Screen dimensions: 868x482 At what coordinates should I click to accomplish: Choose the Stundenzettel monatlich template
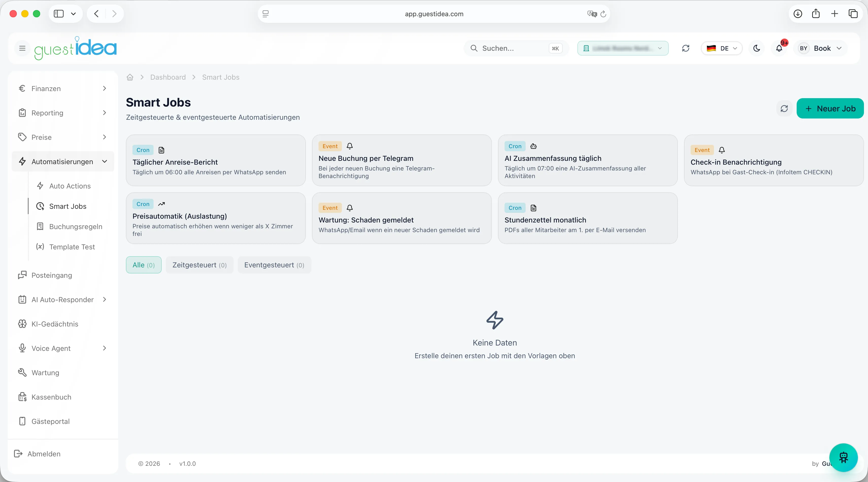(588, 218)
